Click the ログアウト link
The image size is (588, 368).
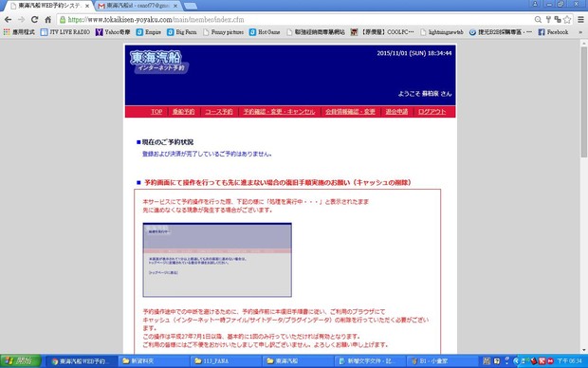click(432, 112)
